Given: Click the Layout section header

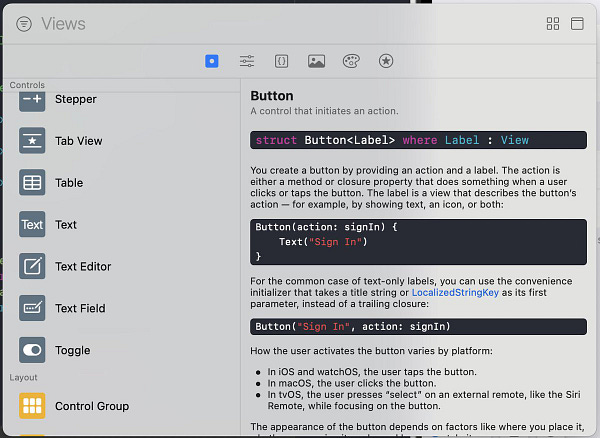Looking at the screenshot, I should 23,378.
